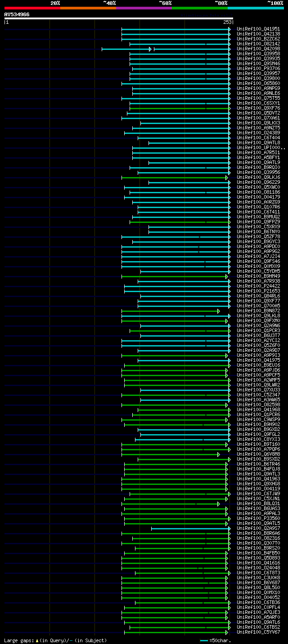The image size is (288, 644).
Task: Select the UniRef100_C3U0K8 label
Action: click(x=258, y=578)
